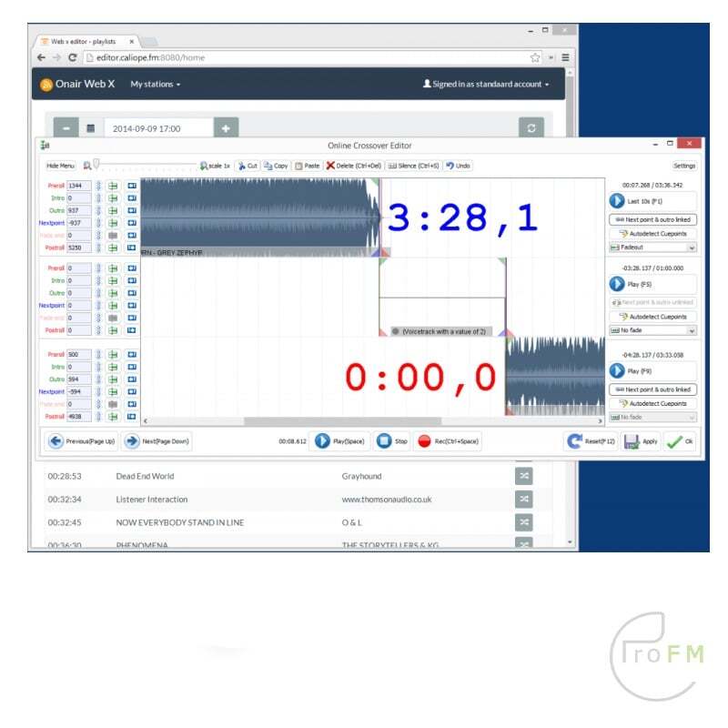Click Autodetect Cuepoints for first track

click(x=652, y=234)
